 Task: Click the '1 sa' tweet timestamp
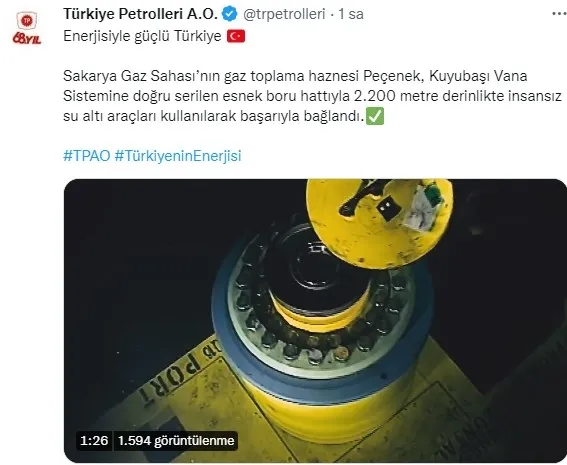(x=351, y=14)
